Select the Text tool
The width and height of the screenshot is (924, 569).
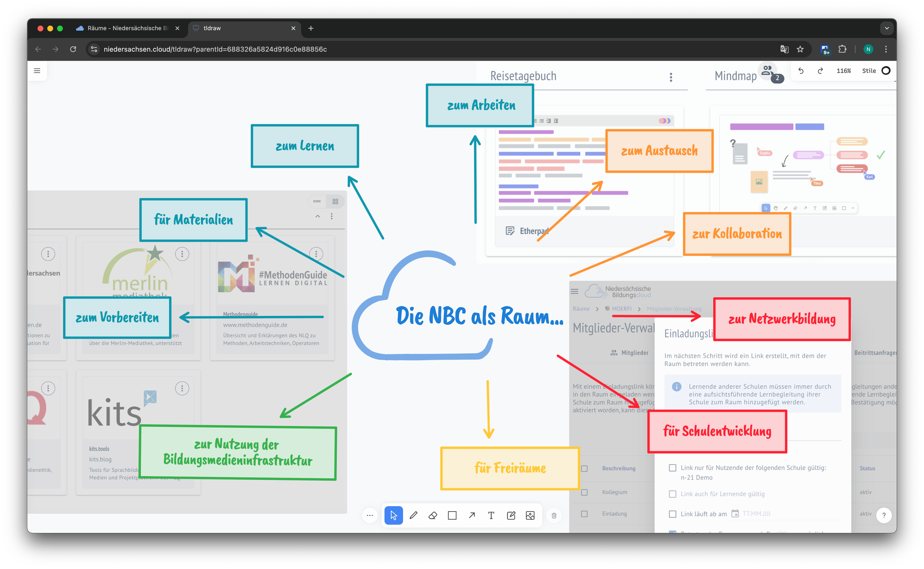pyautogui.click(x=491, y=515)
